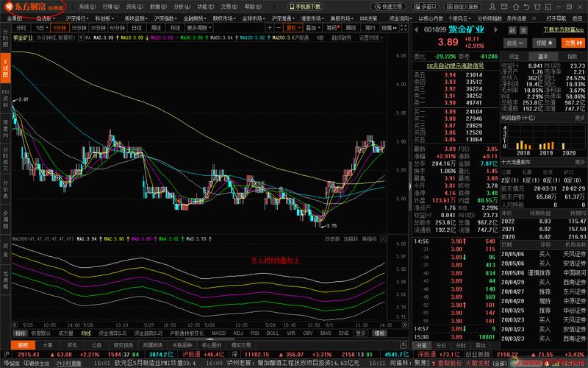Toggle 分时 chart mode

tap(21, 27)
